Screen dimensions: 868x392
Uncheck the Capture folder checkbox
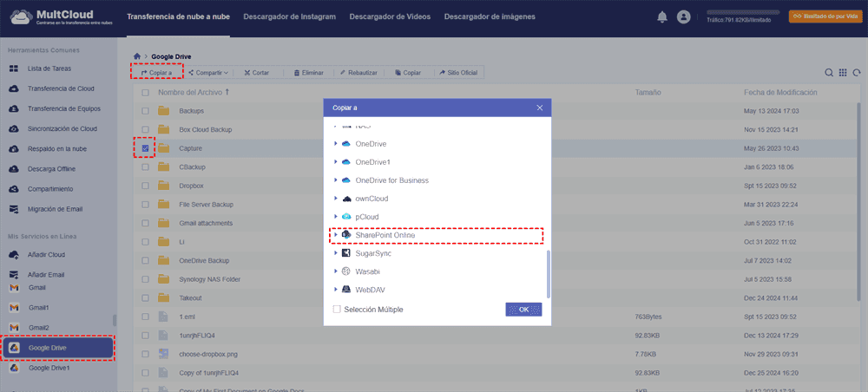145,148
